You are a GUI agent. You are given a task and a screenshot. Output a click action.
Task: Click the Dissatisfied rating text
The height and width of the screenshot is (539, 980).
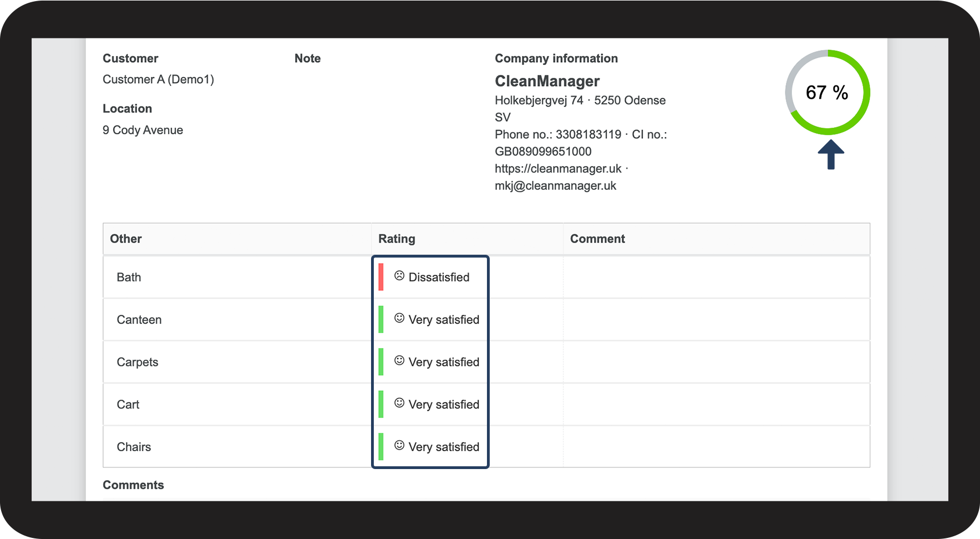coord(439,277)
